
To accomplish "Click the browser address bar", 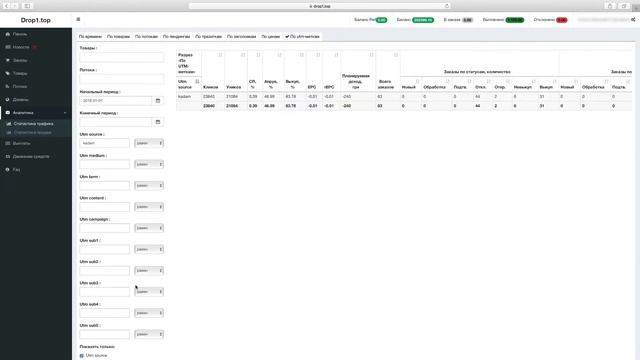I will (x=320, y=6).
